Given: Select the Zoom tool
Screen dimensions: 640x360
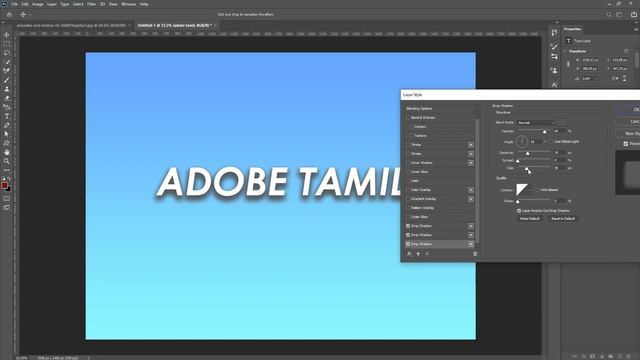Looking at the screenshot, I should 7,161.
